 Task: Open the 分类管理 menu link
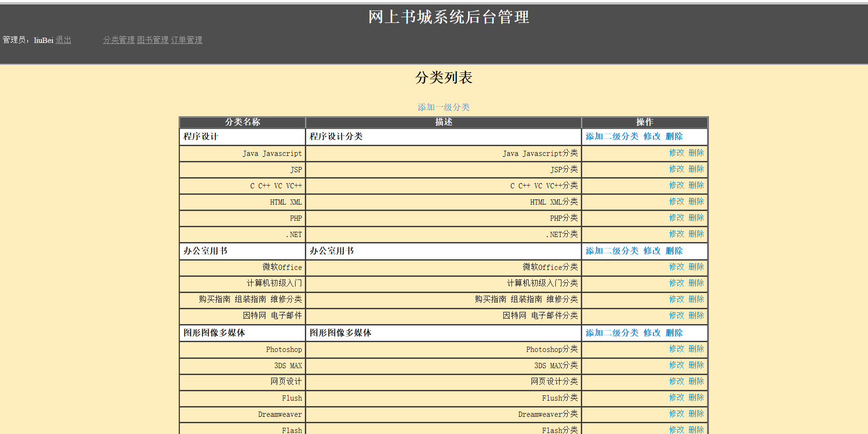coord(119,40)
